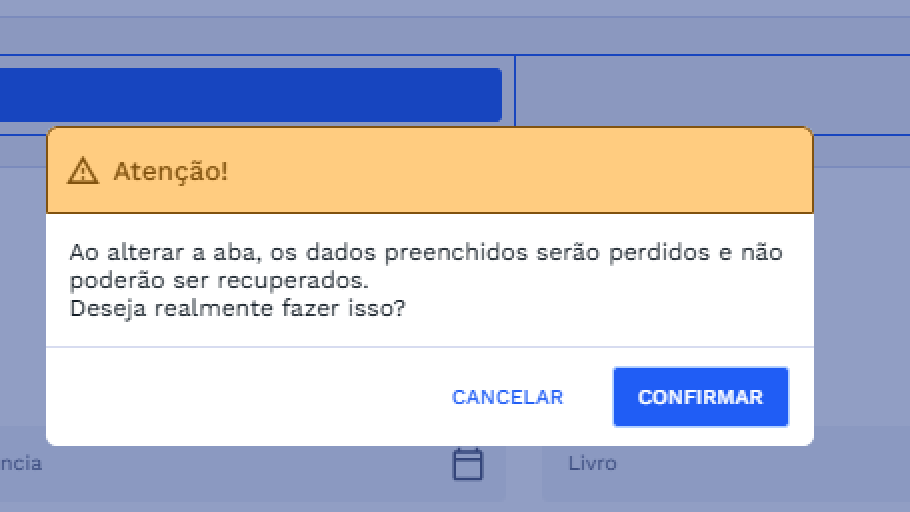The height and width of the screenshot is (512, 910).
Task: Click the warning triangle icon
Action: 83,172
